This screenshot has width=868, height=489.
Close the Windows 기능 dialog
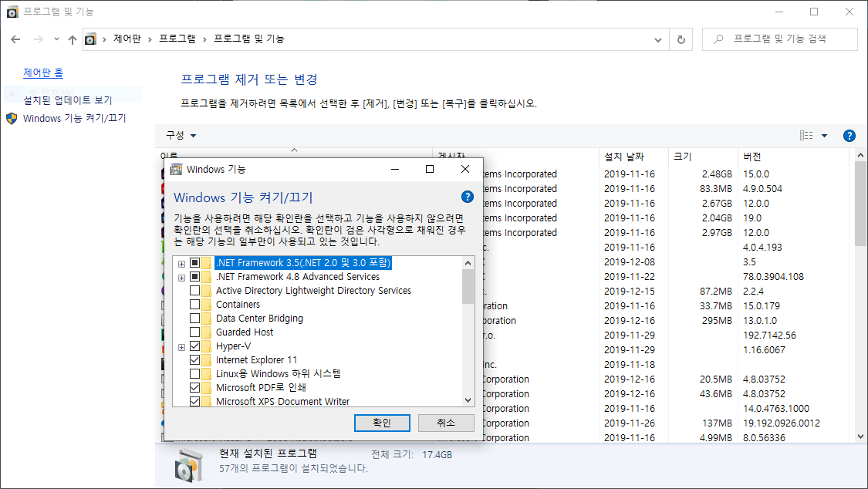click(465, 169)
